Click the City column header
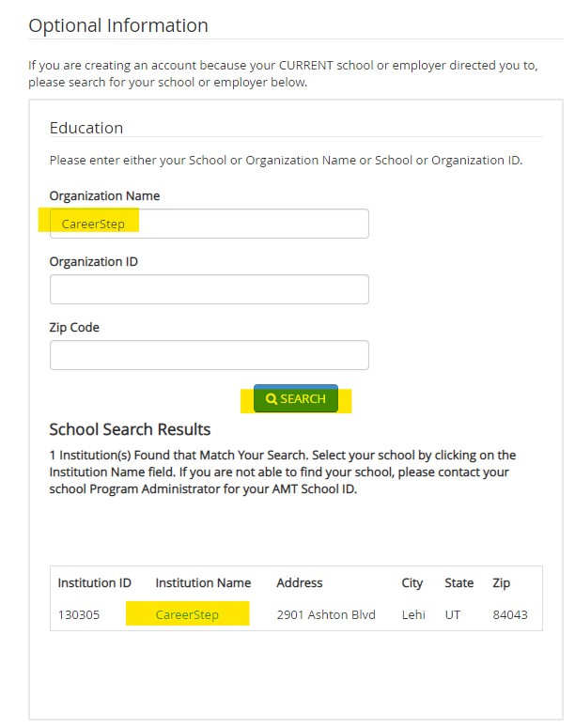Screen dimensions: 575x728 point(412,582)
